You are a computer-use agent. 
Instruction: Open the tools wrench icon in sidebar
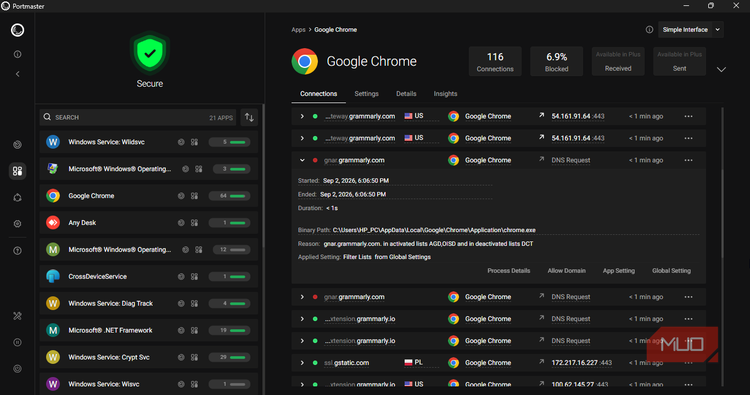[x=18, y=316]
